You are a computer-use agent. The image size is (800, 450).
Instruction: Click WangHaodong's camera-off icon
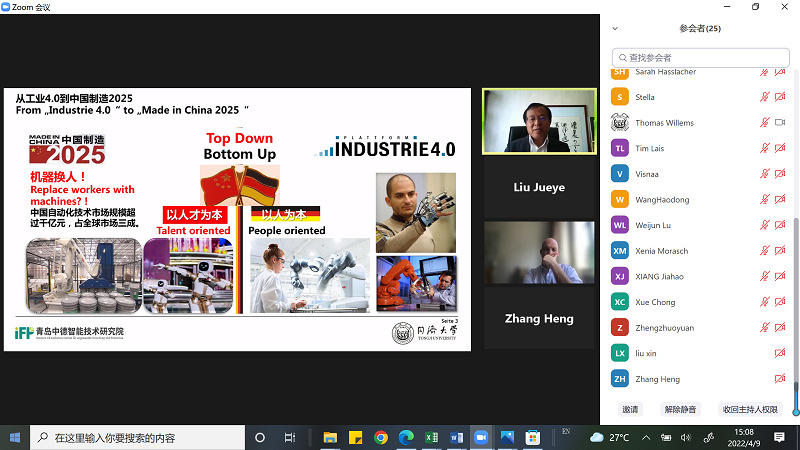pyautogui.click(x=780, y=199)
